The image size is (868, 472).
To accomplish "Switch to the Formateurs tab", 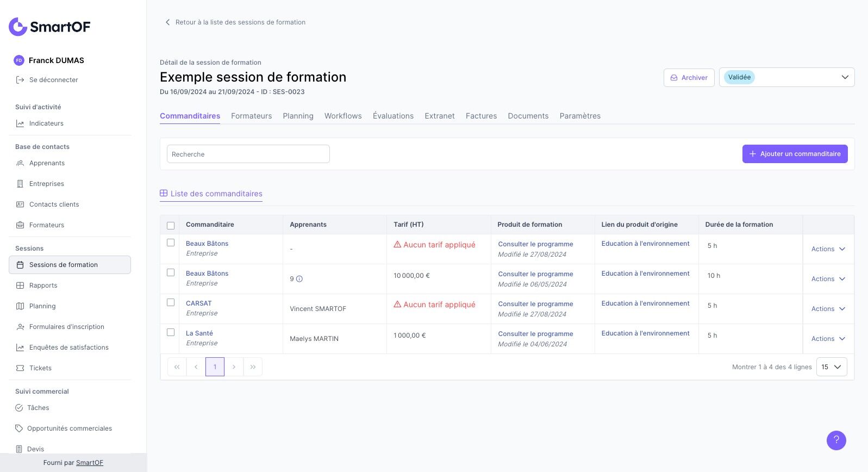I will (x=251, y=116).
